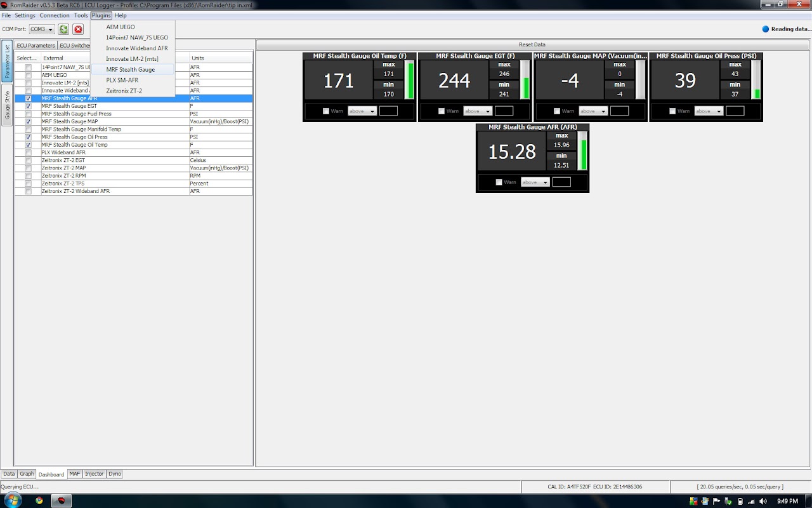
Task: Click the Safely Remove Hardware tray icon
Action: [728, 502]
